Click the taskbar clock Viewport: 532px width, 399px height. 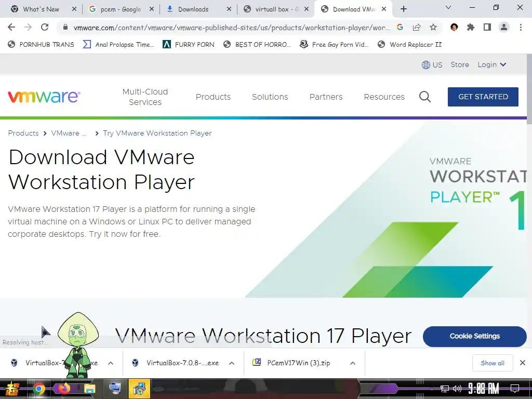(x=484, y=389)
